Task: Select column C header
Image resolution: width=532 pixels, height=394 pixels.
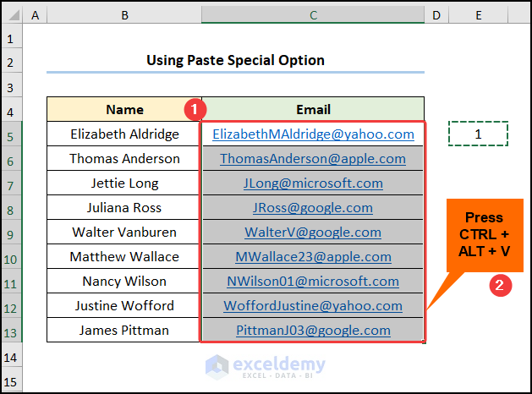Action: tap(313, 15)
